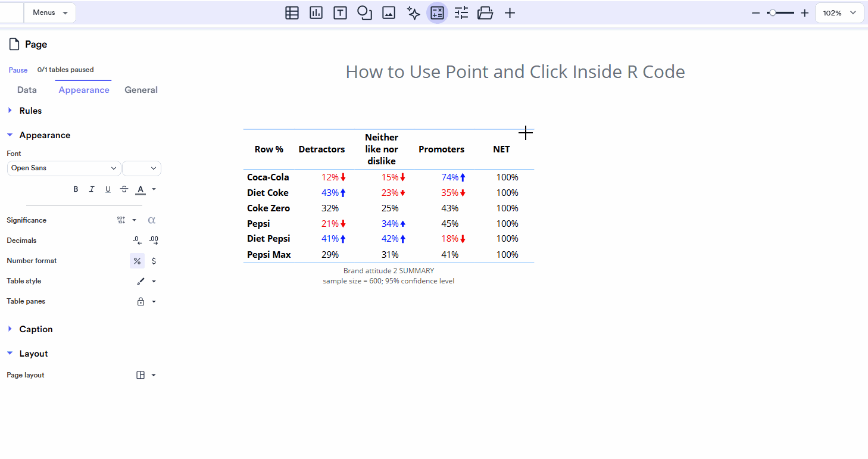
Task: Open Page layout dropdown arrow
Action: point(154,375)
